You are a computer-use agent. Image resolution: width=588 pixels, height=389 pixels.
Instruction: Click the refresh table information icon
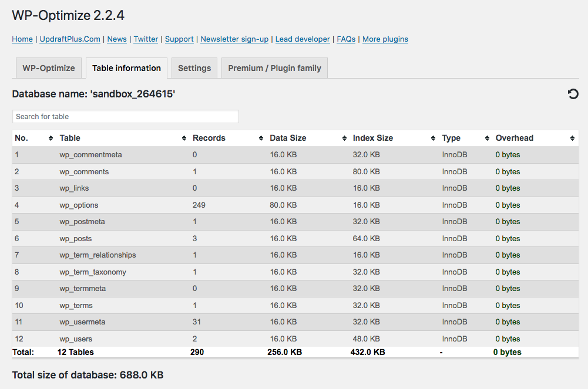pos(573,94)
